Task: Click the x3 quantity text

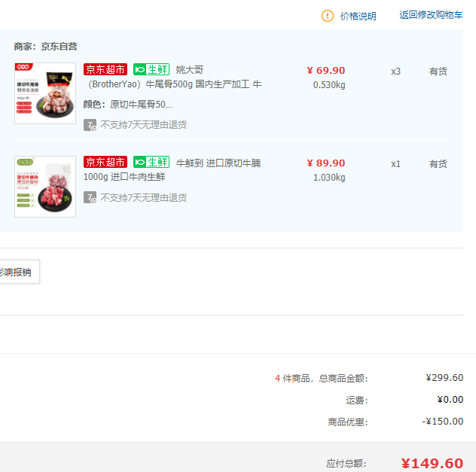Action: pos(395,72)
